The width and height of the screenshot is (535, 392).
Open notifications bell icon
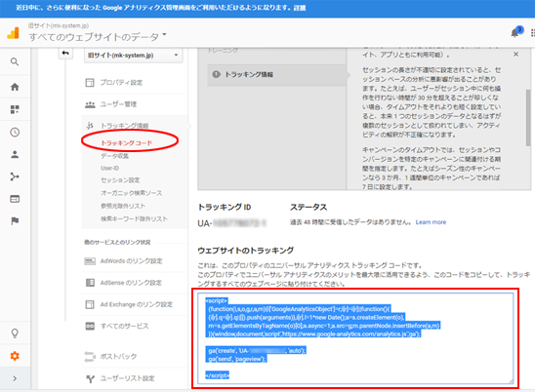[x=514, y=33]
